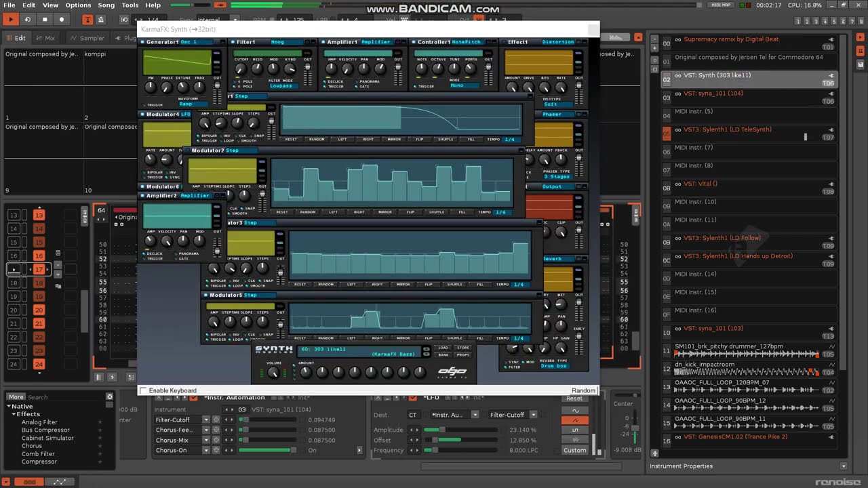Click the MIDI MAP button in the top bar
868x488 pixels.
720,5
